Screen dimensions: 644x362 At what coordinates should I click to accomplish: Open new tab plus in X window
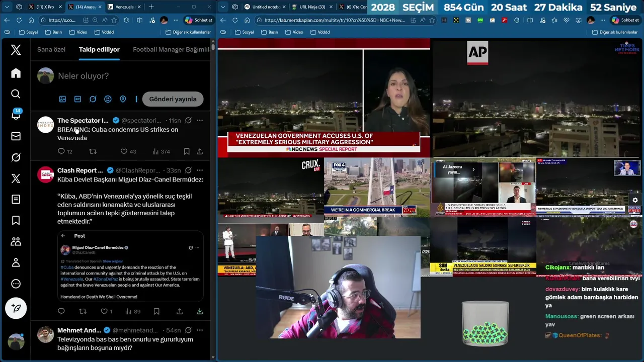[151, 7]
